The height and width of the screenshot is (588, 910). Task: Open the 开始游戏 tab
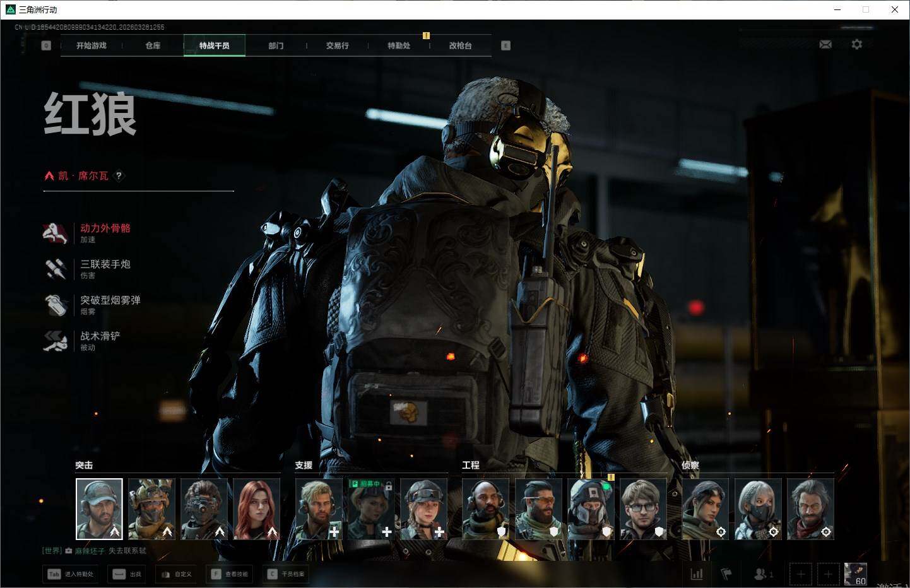click(x=92, y=45)
